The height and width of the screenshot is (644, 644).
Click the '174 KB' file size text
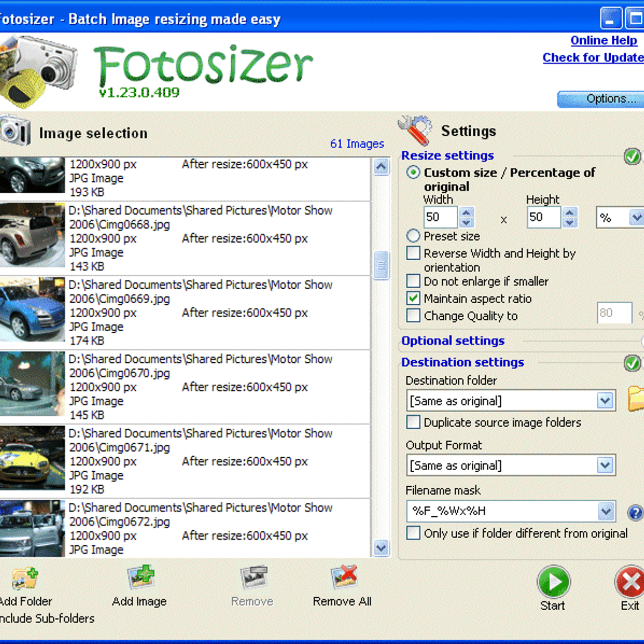click(87, 341)
